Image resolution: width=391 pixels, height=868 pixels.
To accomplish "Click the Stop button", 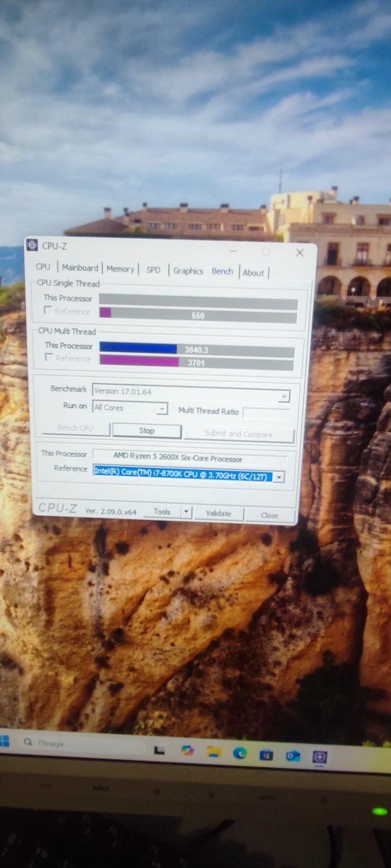I will point(147,431).
